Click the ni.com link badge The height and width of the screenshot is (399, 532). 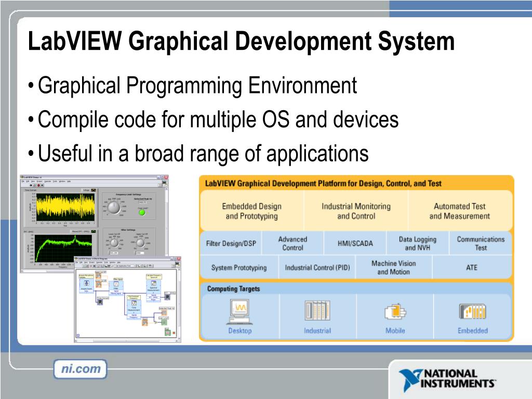(x=81, y=369)
